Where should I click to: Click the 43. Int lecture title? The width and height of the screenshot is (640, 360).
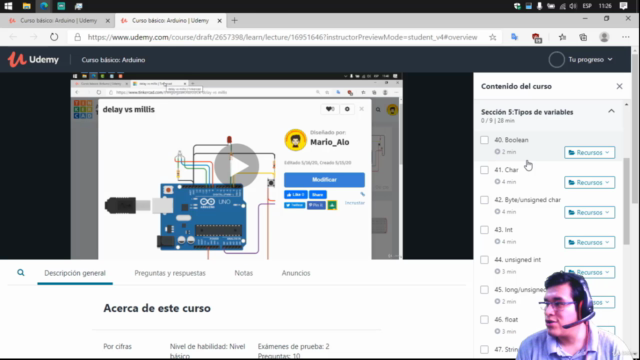point(503,230)
